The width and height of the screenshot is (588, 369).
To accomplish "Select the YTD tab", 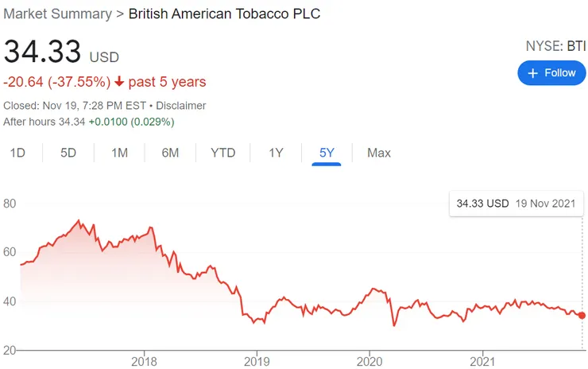I will tap(223, 153).
